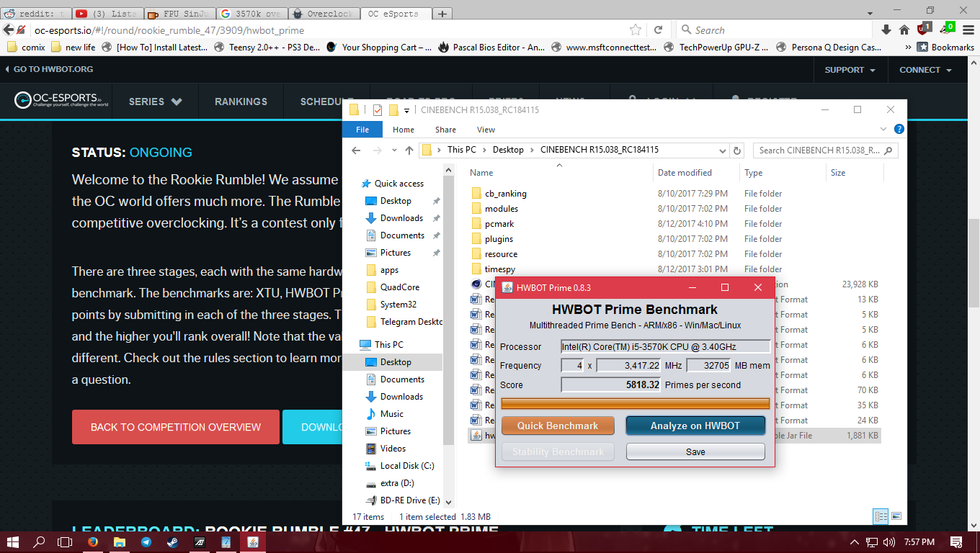Switch Explorer to details view icon
Viewport: 980px width, 553px height.
coord(881,516)
